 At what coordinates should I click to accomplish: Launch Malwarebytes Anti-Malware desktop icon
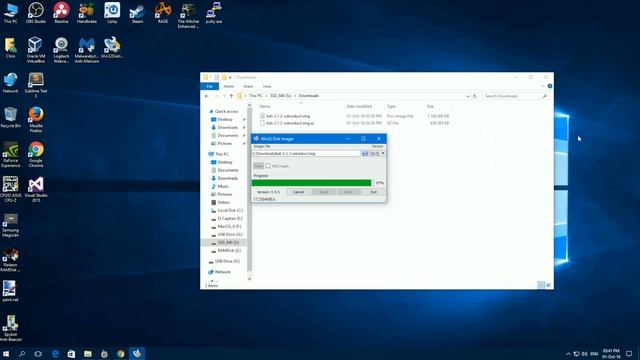(x=87, y=50)
